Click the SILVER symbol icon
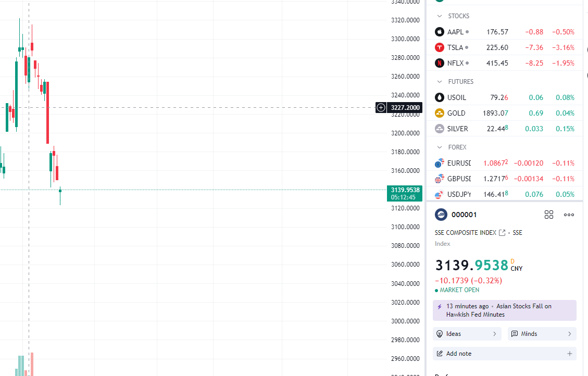588x376 pixels. [x=440, y=129]
